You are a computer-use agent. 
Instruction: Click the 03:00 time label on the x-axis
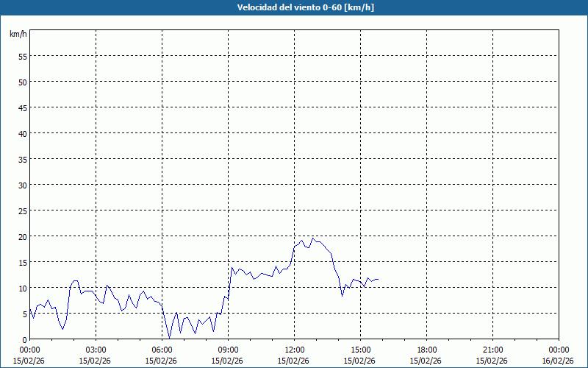coord(96,350)
